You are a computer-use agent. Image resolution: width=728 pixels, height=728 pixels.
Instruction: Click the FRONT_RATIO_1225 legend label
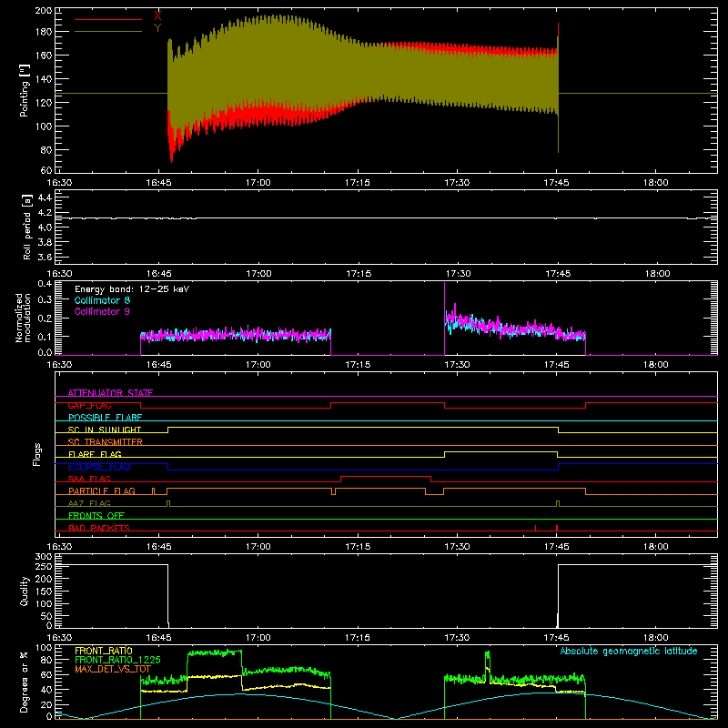coord(117,660)
